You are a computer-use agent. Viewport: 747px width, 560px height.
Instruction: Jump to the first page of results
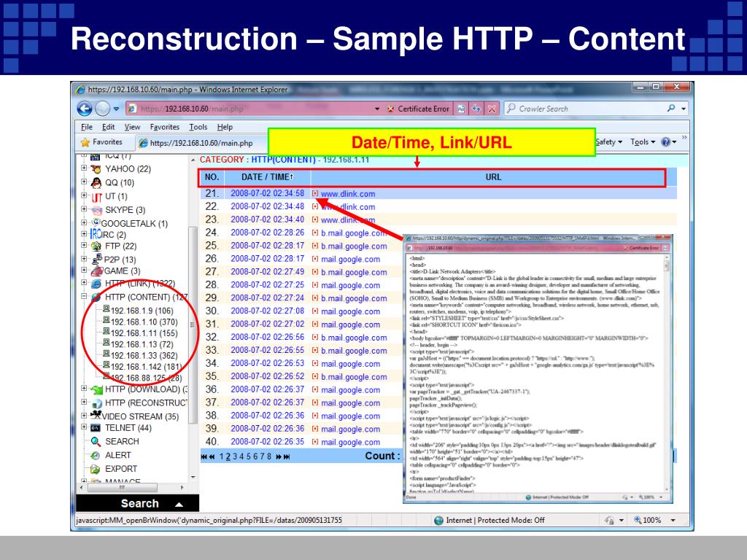(204, 456)
